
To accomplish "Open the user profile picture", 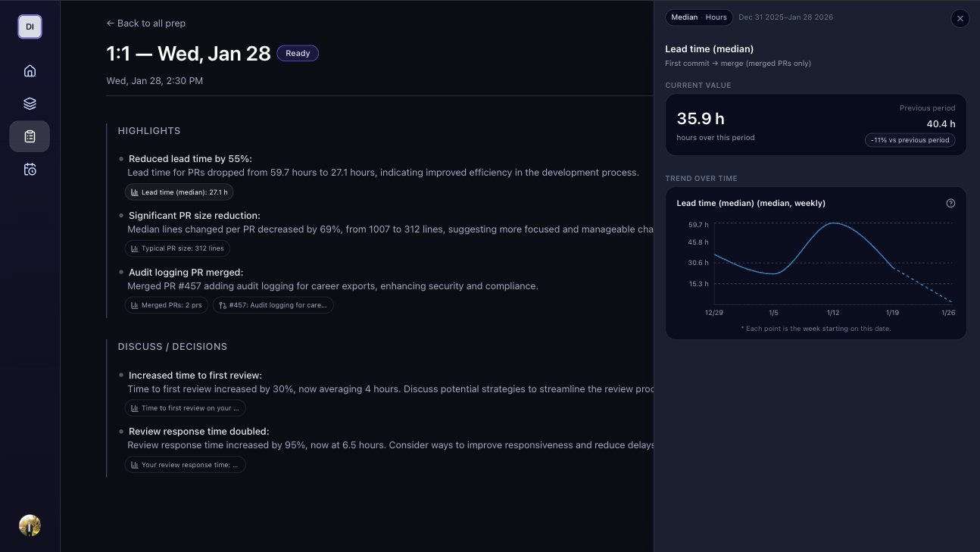I will pos(30,525).
